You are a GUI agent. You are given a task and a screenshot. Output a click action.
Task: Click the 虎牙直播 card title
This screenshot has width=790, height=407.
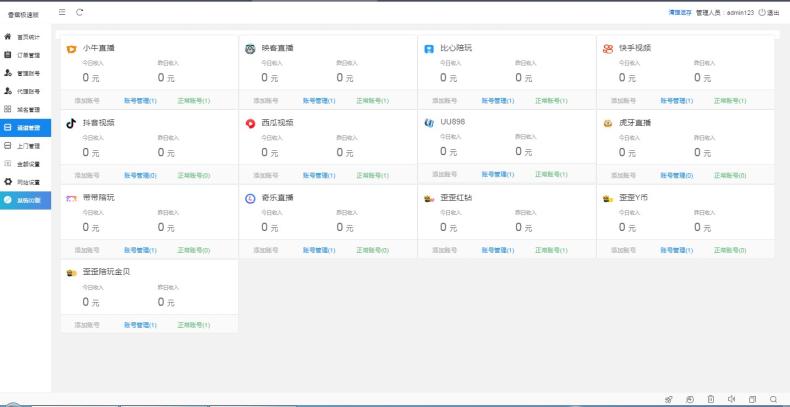click(635, 123)
